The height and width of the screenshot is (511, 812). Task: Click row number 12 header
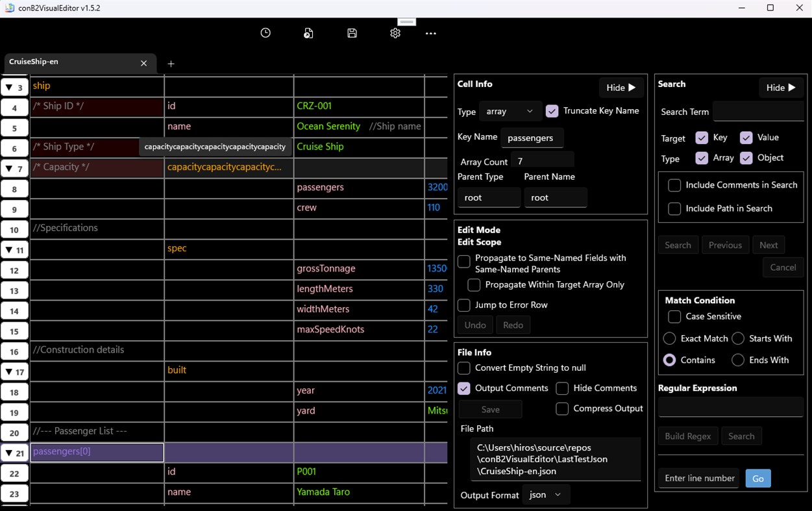click(x=14, y=271)
